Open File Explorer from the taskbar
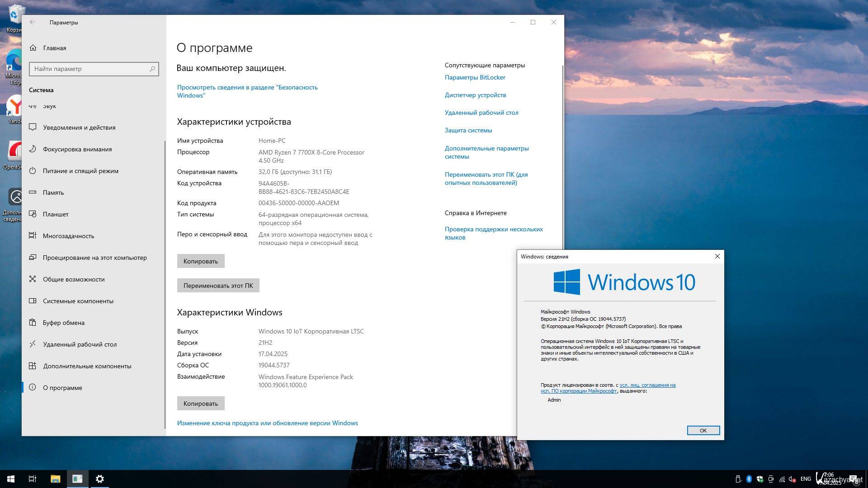 click(55, 479)
